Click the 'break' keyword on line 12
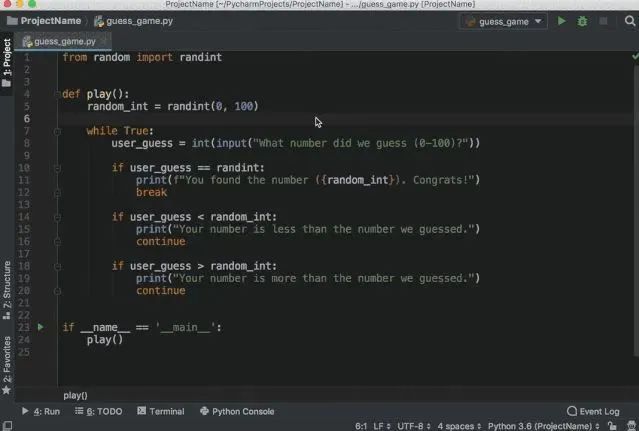The width and height of the screenshot is (639, 431). (x=152, y=192)
